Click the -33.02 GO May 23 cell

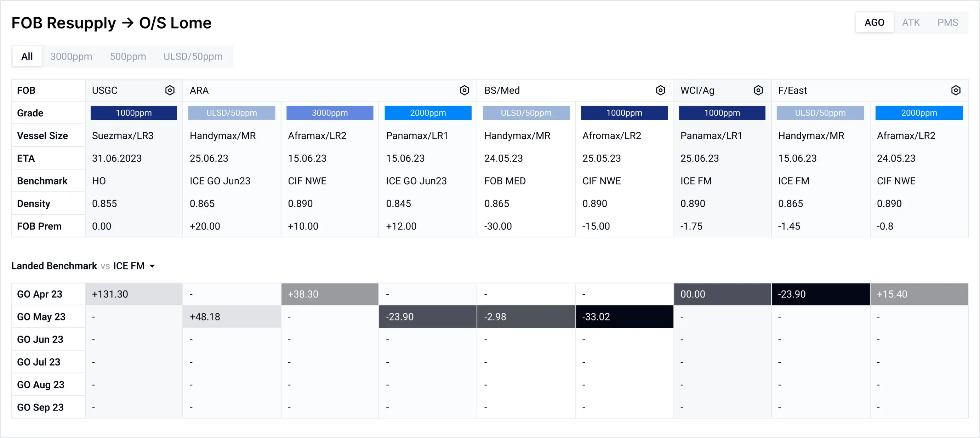coord(624,317)
